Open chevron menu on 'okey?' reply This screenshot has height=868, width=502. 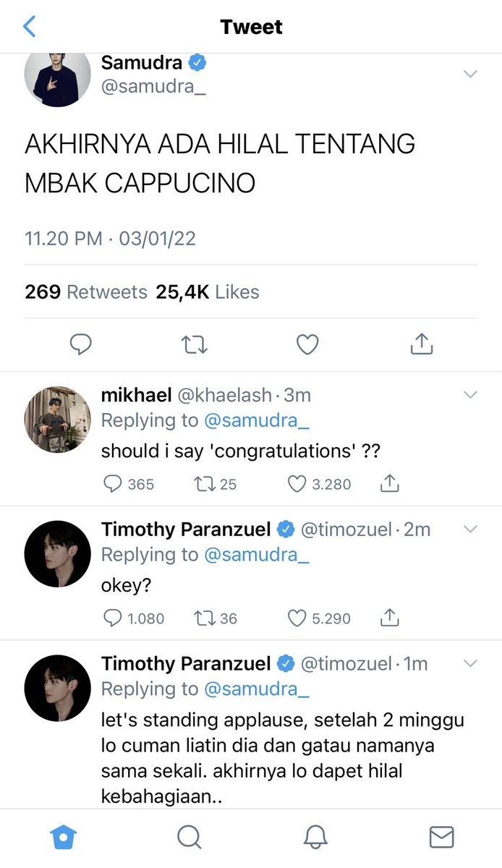(470, 529)
